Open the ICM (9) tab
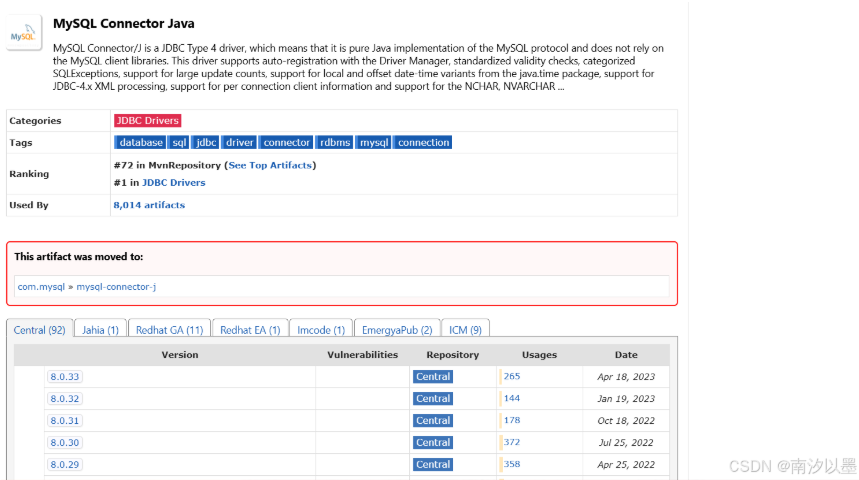 pyautogui.click(x=465, y=330)
